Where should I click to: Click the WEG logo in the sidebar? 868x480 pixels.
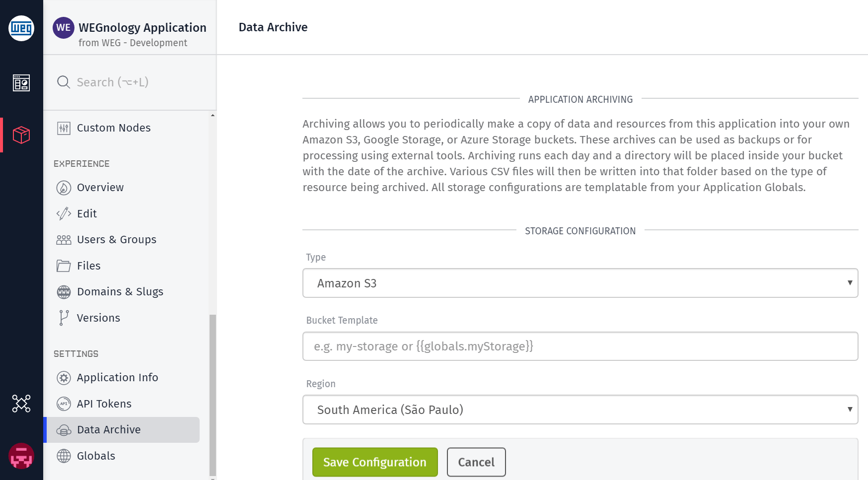coord(21,28)
